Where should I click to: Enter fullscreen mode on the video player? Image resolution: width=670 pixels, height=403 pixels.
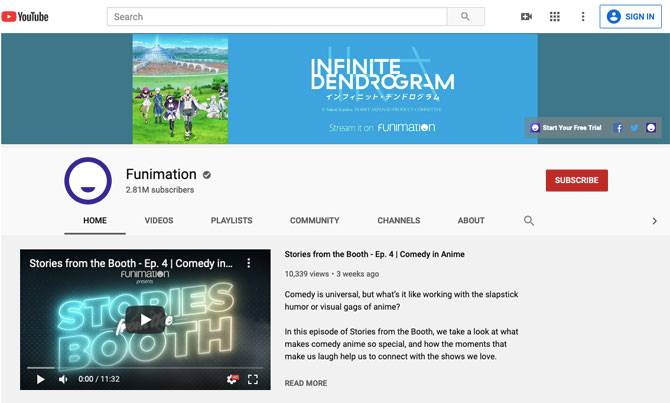click(x=253, y=379)
